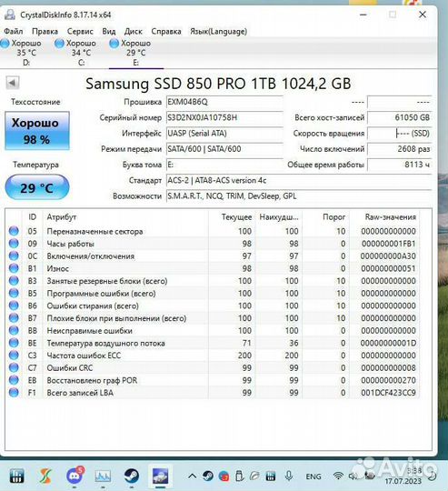Click status orb for B7 Плохие блоки row

coord(14,318)
